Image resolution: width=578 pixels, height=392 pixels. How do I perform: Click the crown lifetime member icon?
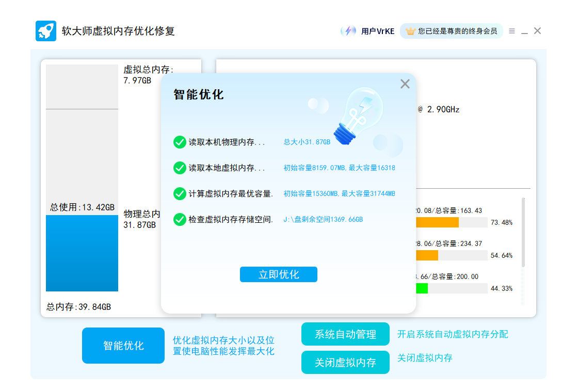tap(410, 31)
